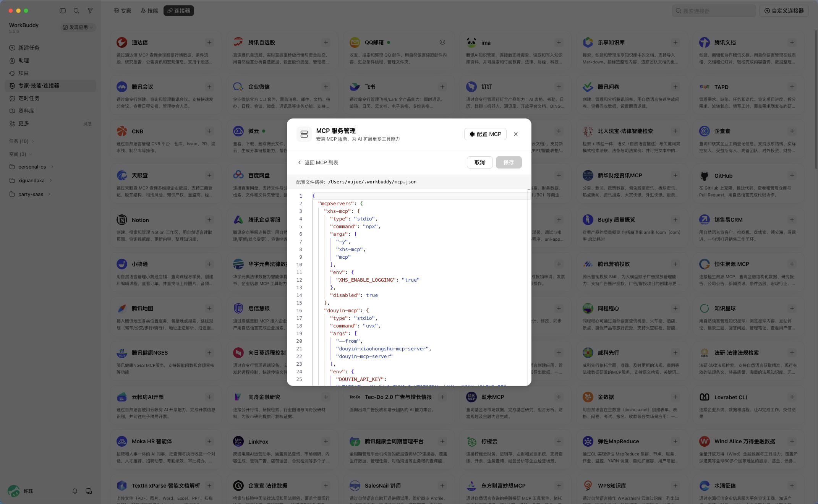Add the 钉钉 connector
The image size is (818, 504).
tap(559, 87)
